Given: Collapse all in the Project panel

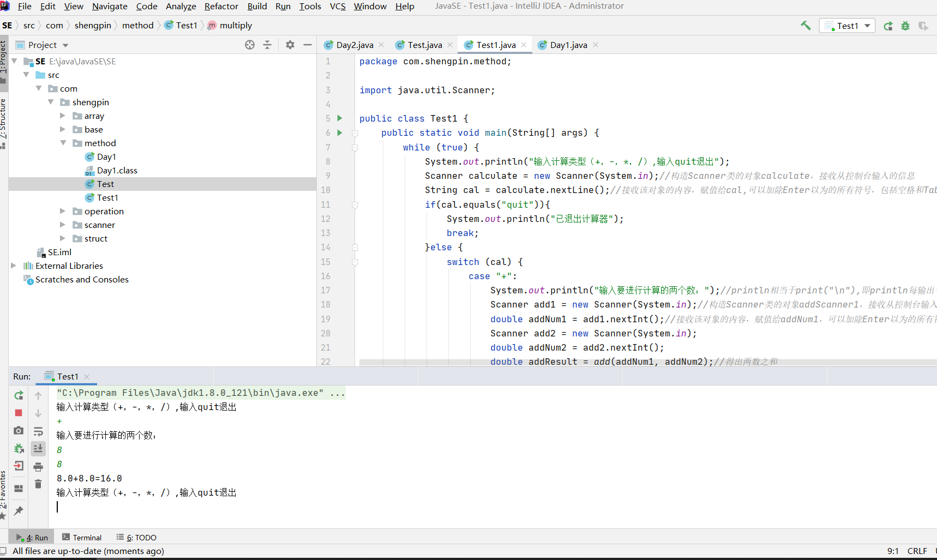Looking at the screenshot, I should click(267, 45).
